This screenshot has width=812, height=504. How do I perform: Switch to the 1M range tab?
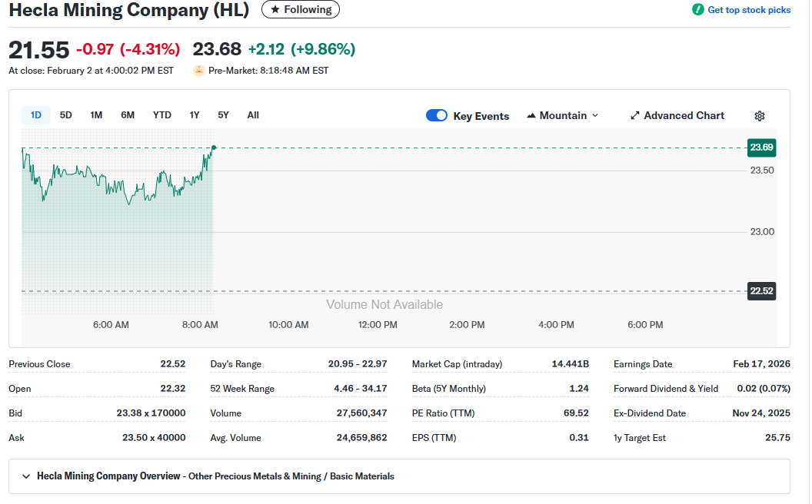coord(96,115)
